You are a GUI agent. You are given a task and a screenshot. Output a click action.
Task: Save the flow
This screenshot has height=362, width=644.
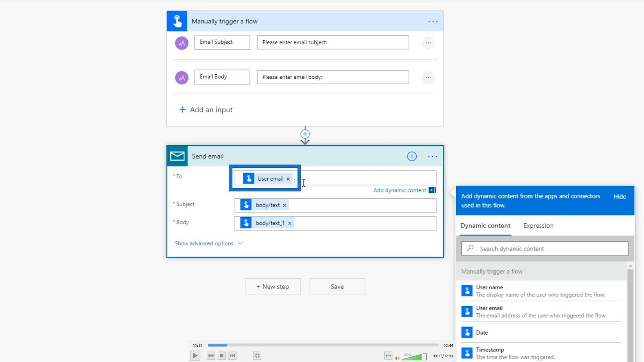(337, 286)
